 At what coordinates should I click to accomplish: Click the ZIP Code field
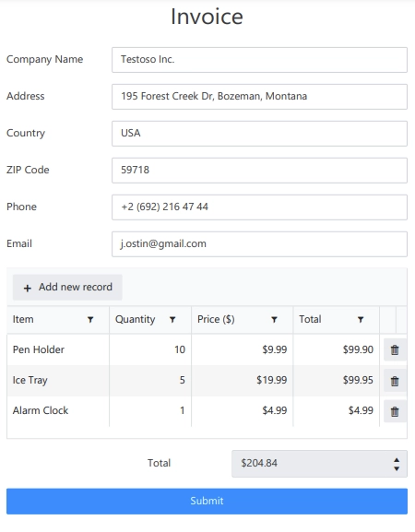pos(259,171)
